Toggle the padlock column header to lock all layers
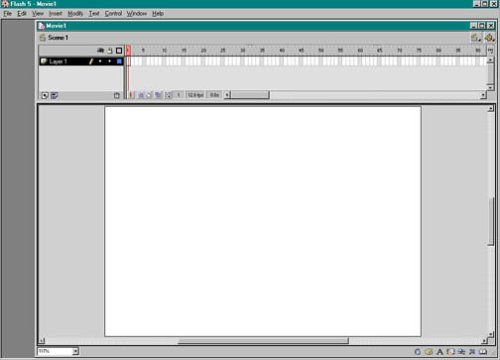Screen dimensions: 500x360 pyautogui.click(x=110, y=51)
